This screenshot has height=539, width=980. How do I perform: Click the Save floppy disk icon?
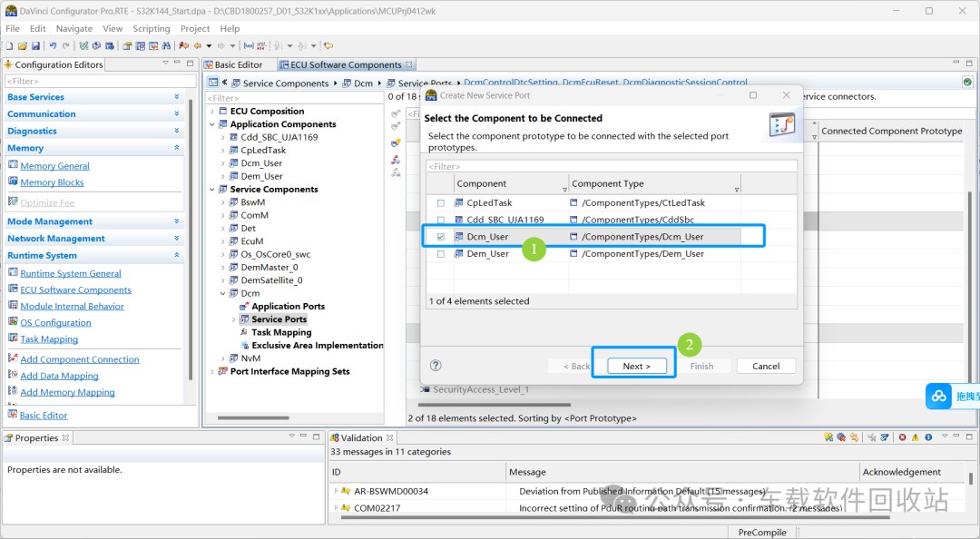click(35, 45)
